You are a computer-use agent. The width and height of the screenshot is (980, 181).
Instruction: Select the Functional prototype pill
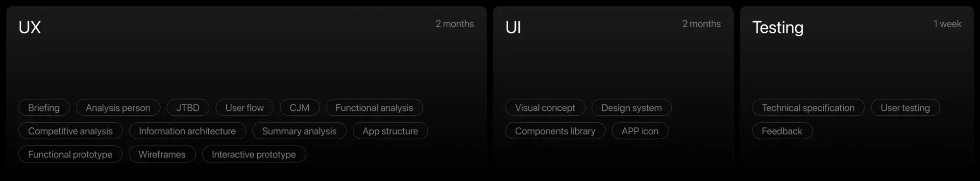click(71, 155)
